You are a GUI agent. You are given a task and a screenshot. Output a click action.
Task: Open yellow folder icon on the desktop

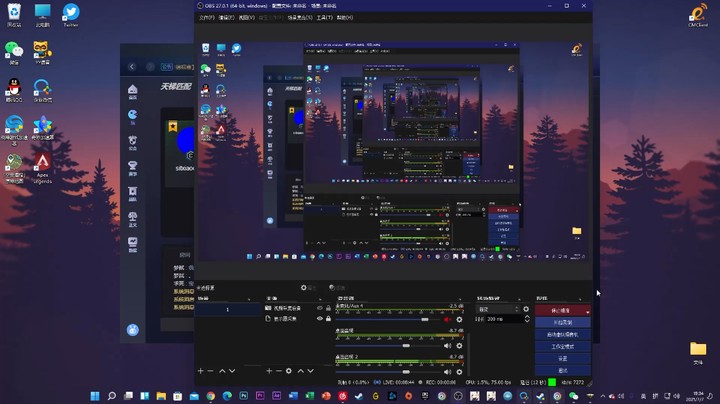(698, 353)
